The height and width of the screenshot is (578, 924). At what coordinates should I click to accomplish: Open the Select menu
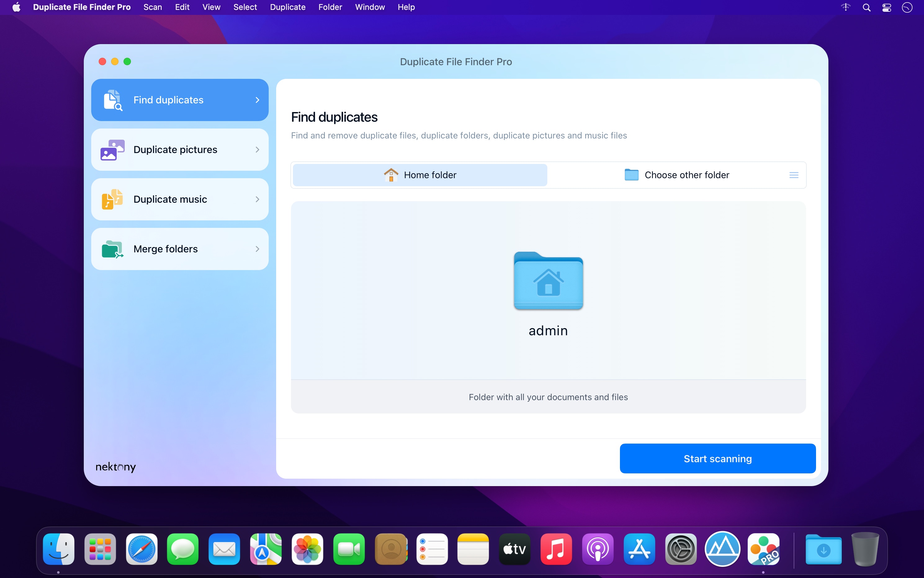coord(245,7)
